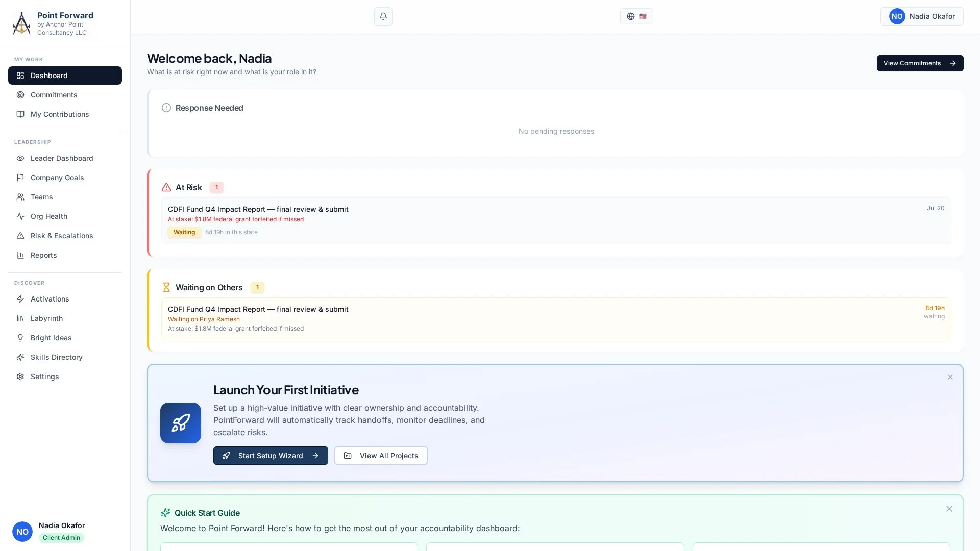Screen dimensions: 980x551
Task: Select Dashboard in the sidebar
Action: [x=65, y=76]
